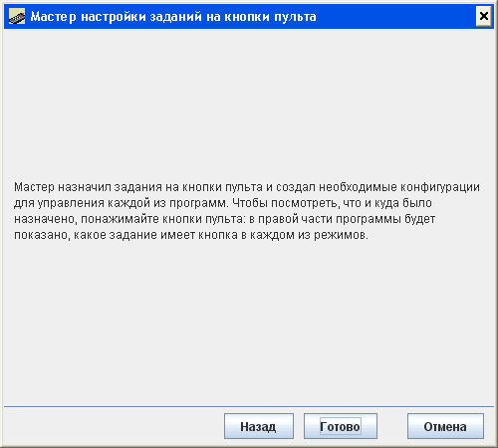Click the text line starting 'Мастер назначил задания'
This screenshot has height=448, width=498.
coord(247,187)
